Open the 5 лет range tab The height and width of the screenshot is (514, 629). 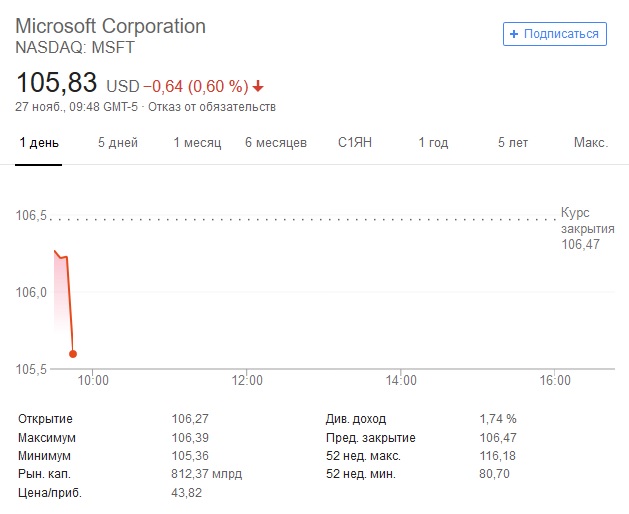point(513,142)
